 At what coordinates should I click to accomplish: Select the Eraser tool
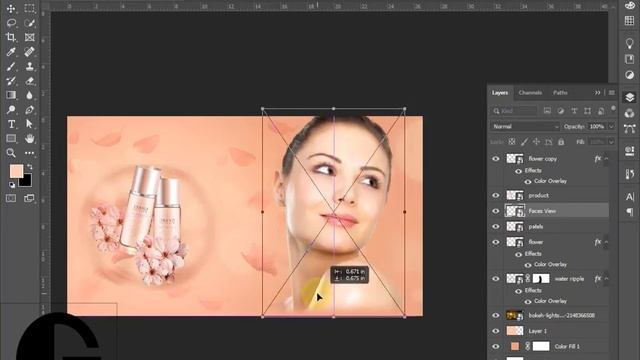click(29, 81)
